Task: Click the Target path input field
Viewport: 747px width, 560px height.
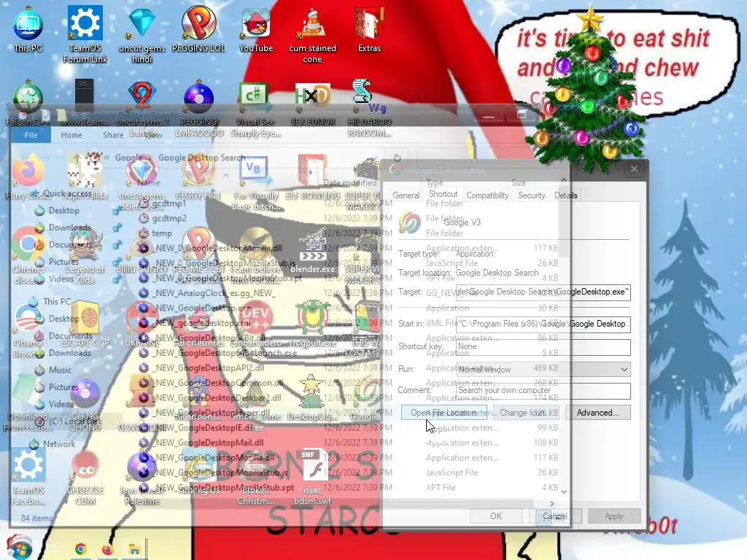Action: tap(543, 292)
